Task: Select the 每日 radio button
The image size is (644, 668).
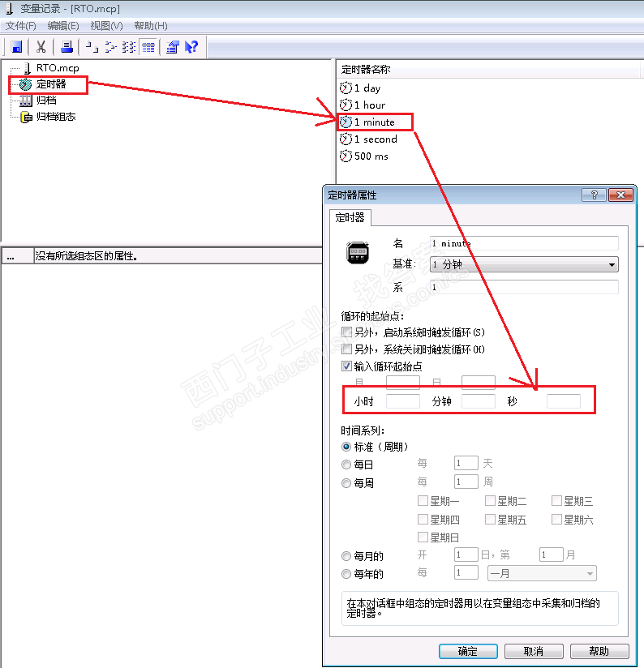Action: tap(346, 465)
